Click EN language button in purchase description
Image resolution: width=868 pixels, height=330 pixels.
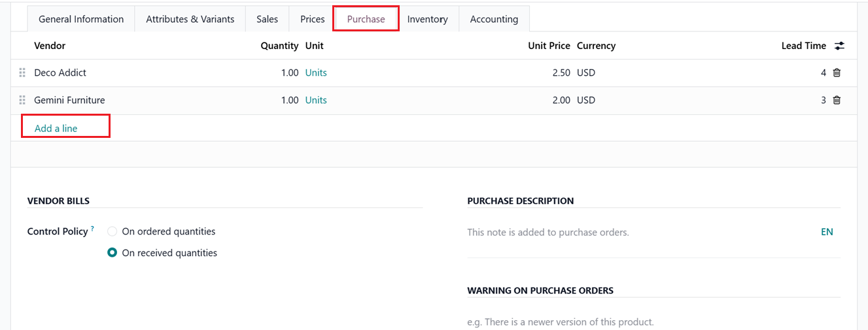click(x=827, y=232)
